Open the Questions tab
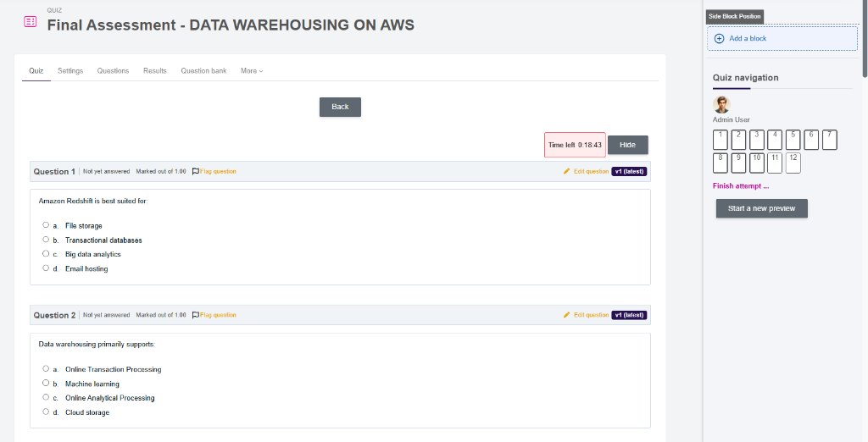Viewport: 868px width, 442px height. [113, 71]
